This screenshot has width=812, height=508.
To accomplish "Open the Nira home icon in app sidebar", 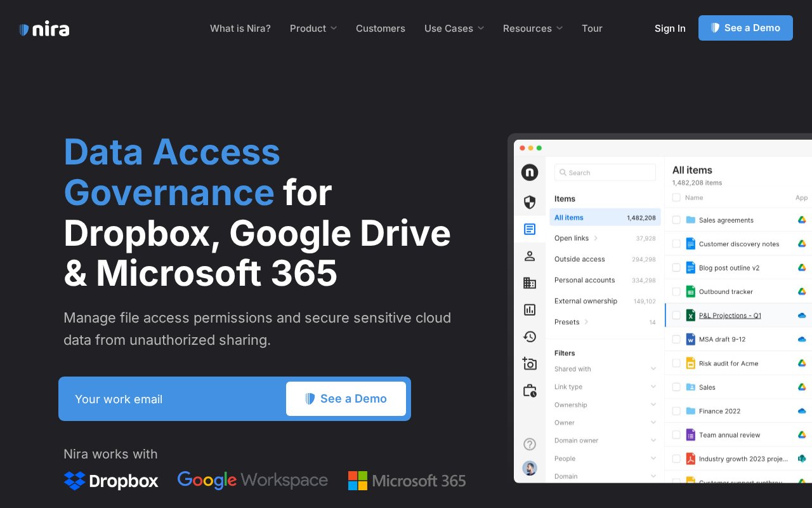I will tap(530, 172).
